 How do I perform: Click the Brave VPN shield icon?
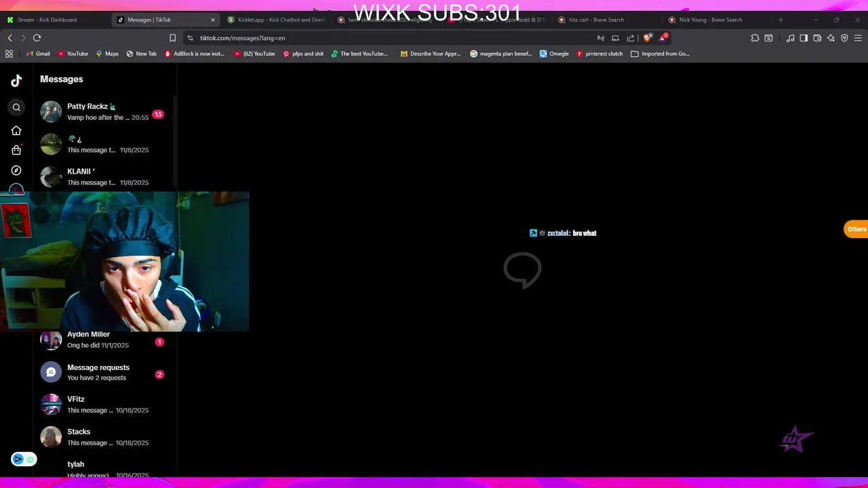[844, 38]
